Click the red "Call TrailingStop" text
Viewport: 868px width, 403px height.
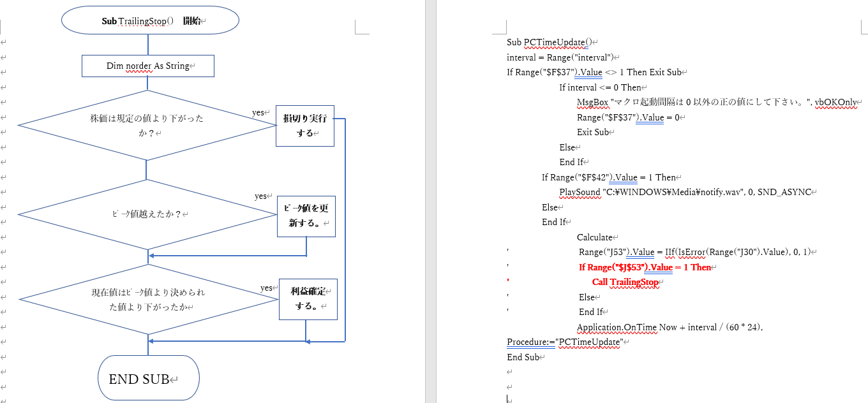click(625, 282)
